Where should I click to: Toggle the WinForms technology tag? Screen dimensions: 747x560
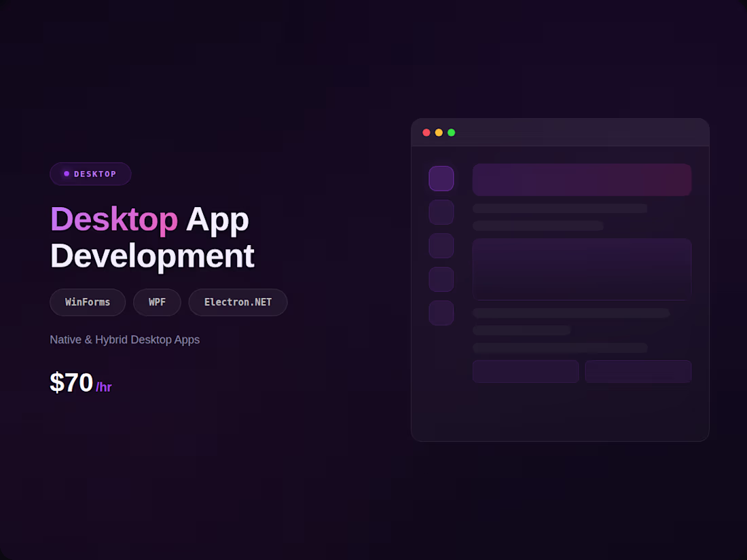(x=87, y=302)
